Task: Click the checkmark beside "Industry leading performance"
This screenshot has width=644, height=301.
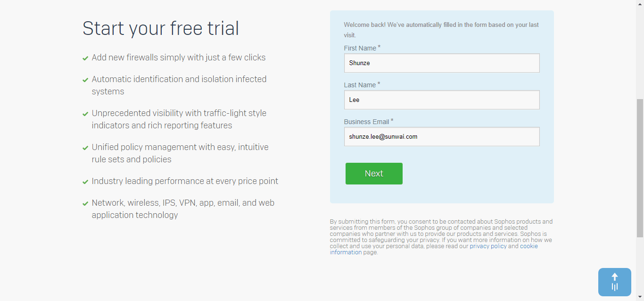Action: (x=85, y=182)
